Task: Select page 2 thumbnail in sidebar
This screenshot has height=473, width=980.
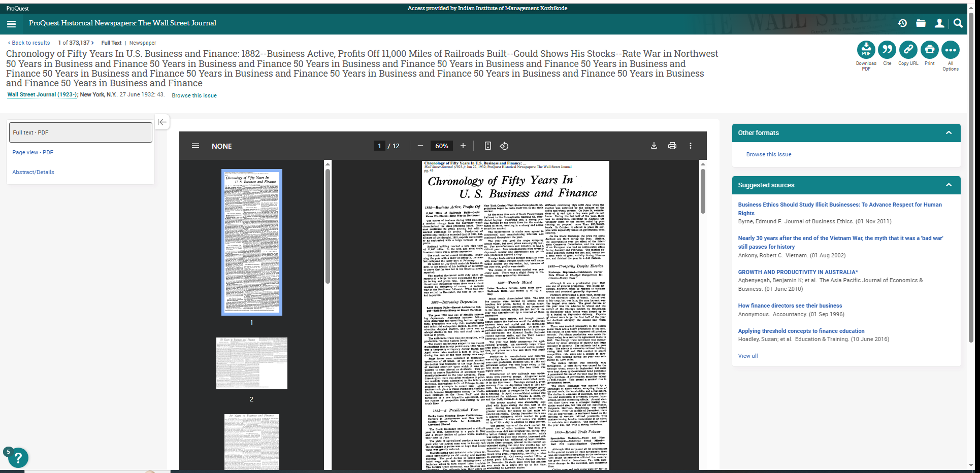Action: 251,363
